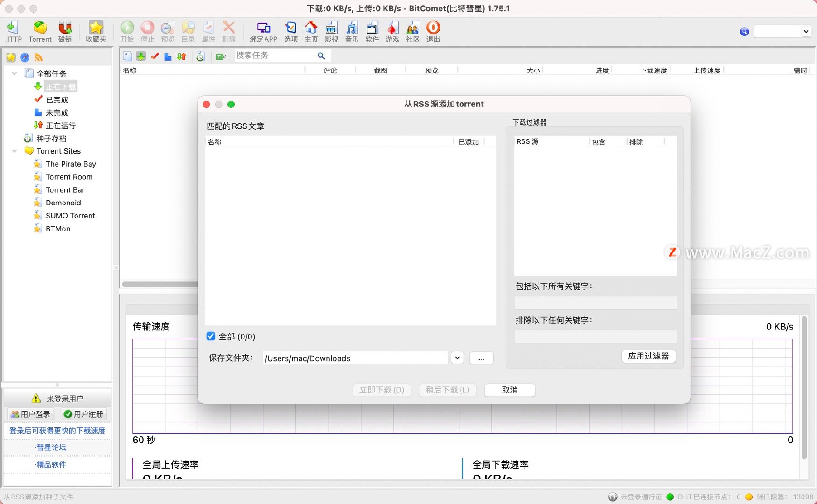Click the 目录 directory toolbar icon
817x504 pixels.
point(188,31)
